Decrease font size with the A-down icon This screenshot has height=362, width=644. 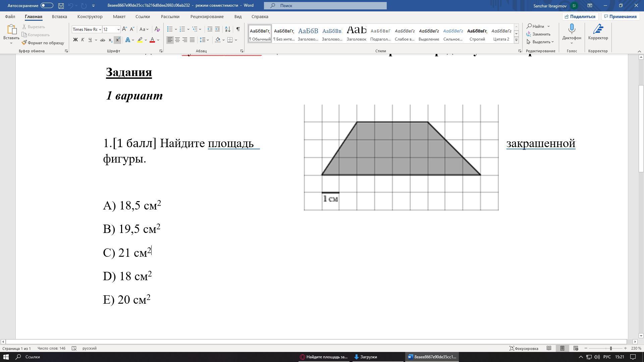pos(132,29)
